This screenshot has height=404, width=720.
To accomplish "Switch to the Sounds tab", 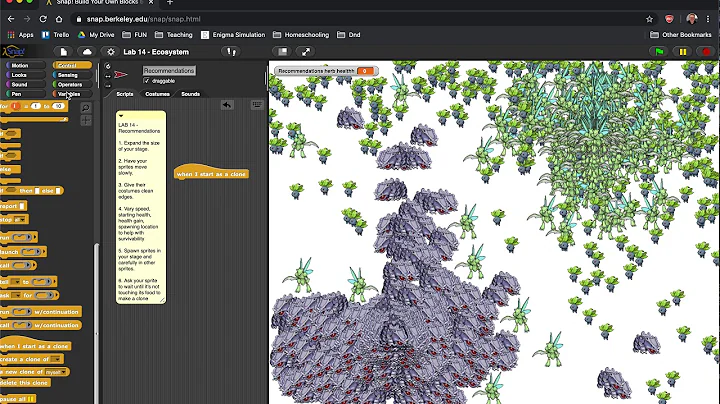I will pyautogui.click(x=190, y=94).
